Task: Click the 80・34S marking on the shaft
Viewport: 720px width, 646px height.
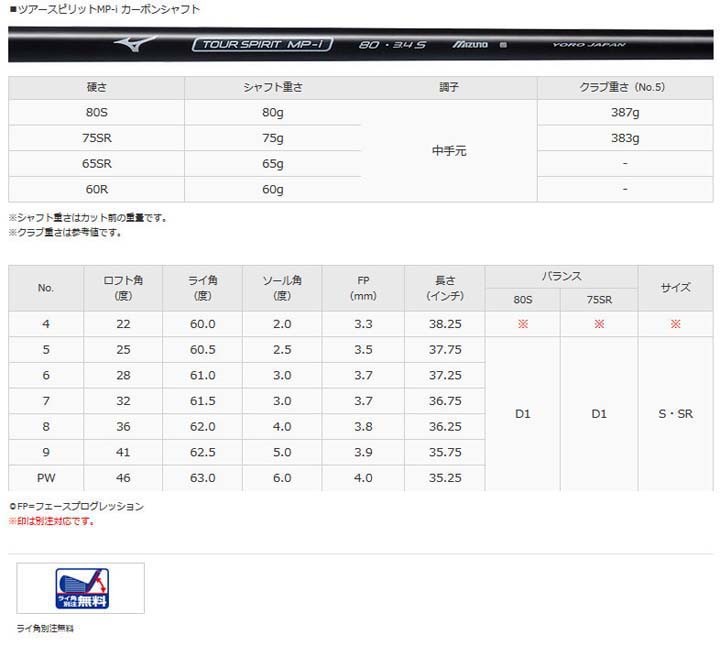Action: coord(393,45)
